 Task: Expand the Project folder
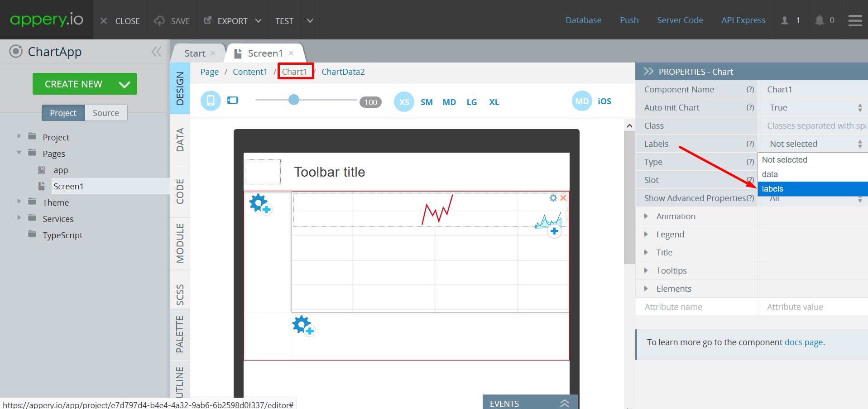(19, 136)
